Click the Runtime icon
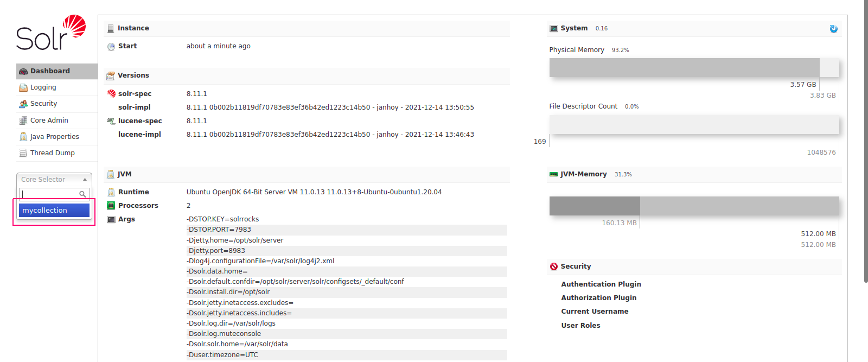868x362 pixels. click(111, 192)
